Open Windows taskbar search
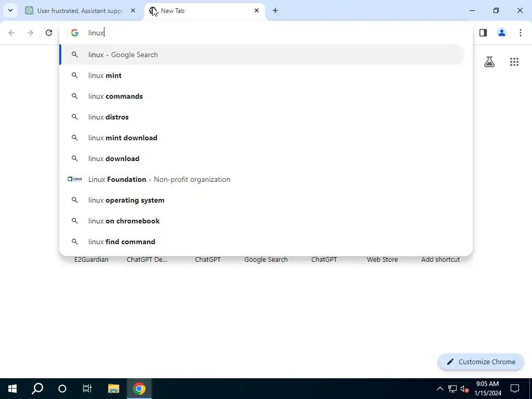Viewport: 532px width, 399px height. (37, 389)
